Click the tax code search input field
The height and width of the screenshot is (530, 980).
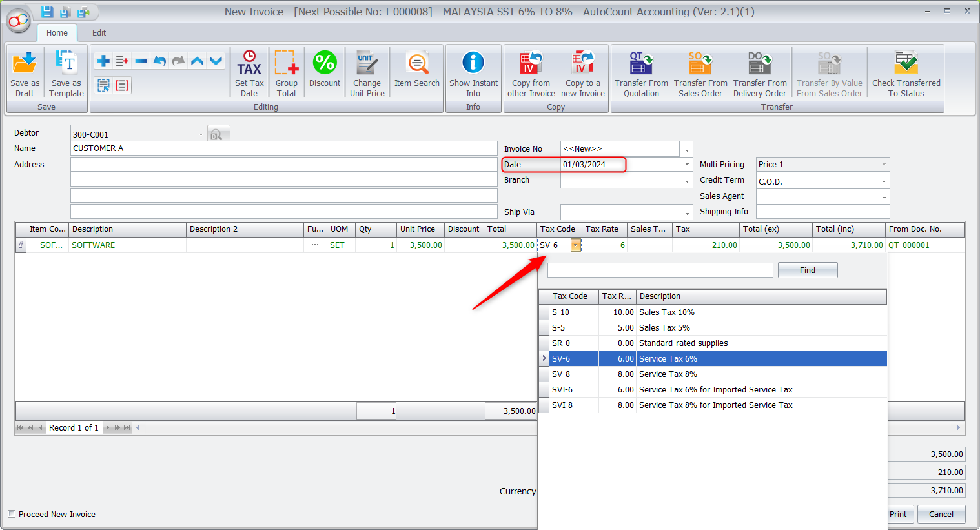click(660, 270)
